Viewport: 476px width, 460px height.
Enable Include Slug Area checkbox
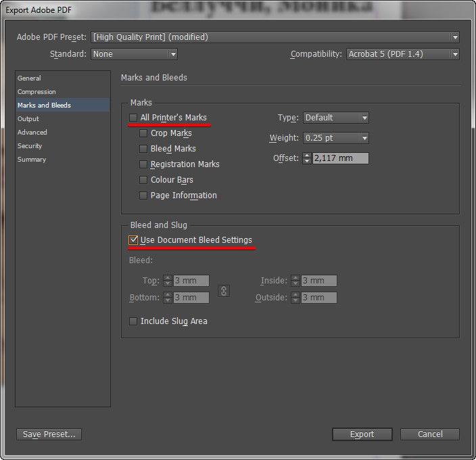pyautogui.click(x=133, y=321)
